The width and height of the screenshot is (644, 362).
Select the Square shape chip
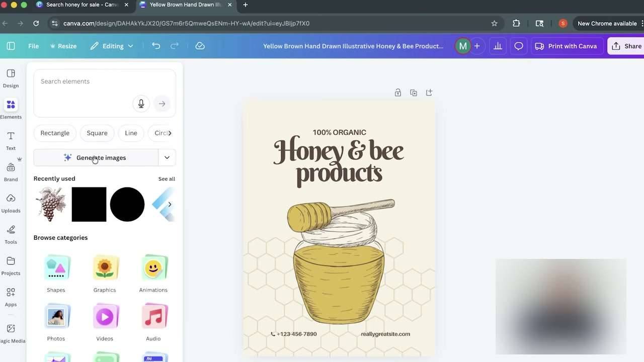pos(97,133)
